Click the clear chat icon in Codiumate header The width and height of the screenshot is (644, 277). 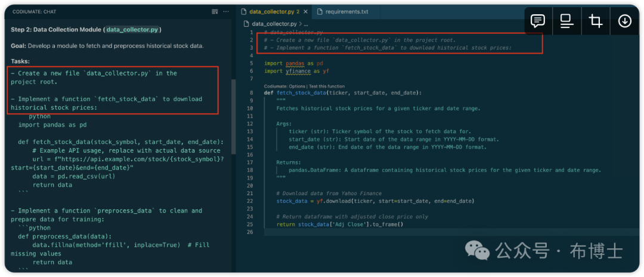pos(215,11)
